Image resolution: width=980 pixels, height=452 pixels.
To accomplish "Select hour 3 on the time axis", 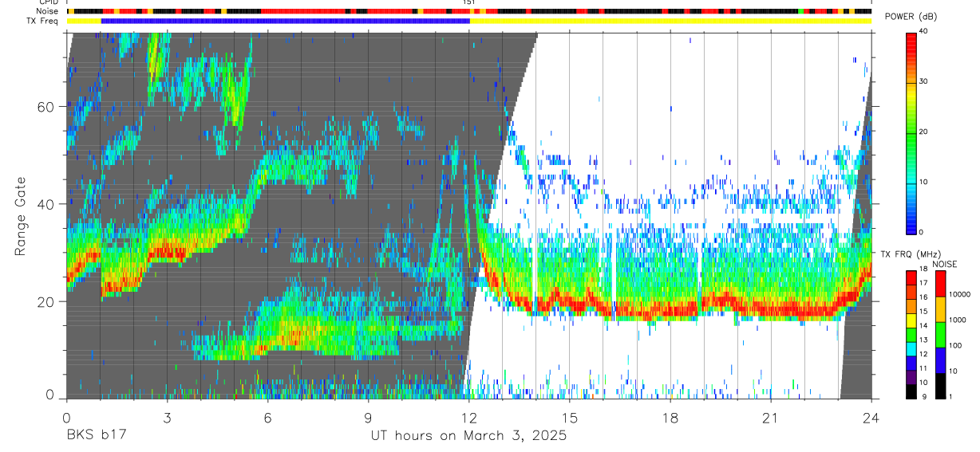I will coord(167,418).
